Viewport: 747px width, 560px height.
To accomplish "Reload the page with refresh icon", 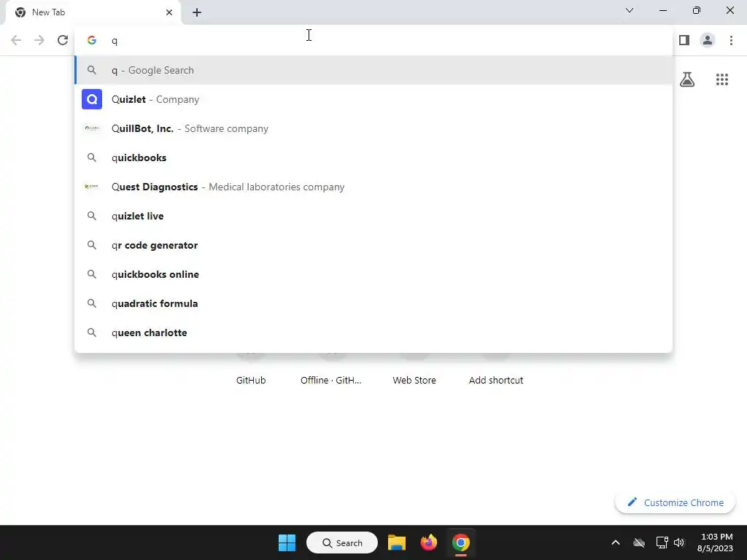I will [63, 41].
